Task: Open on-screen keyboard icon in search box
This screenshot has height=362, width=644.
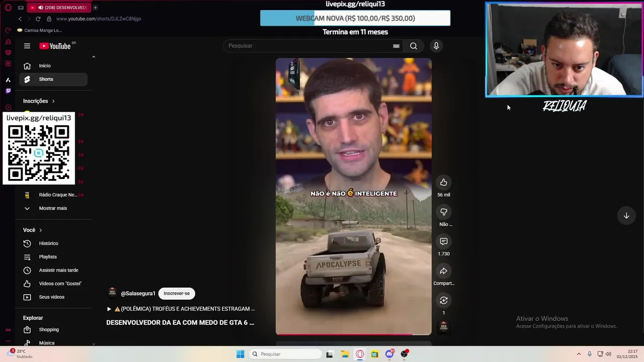Action: point(396,46)
